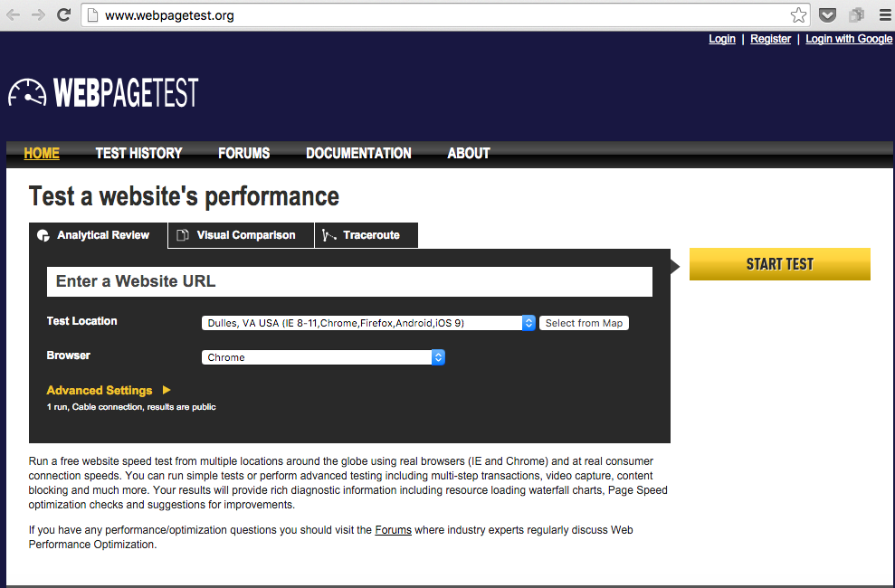Open the TEST HISTORY menu item
This screenshot has width=895, height=588.
click(x=138, y=154)
